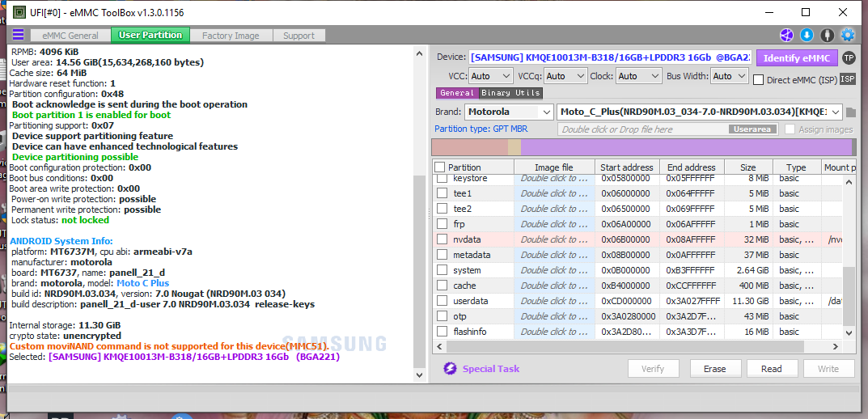Switch to the Factory Image tab

pos(231,35)
